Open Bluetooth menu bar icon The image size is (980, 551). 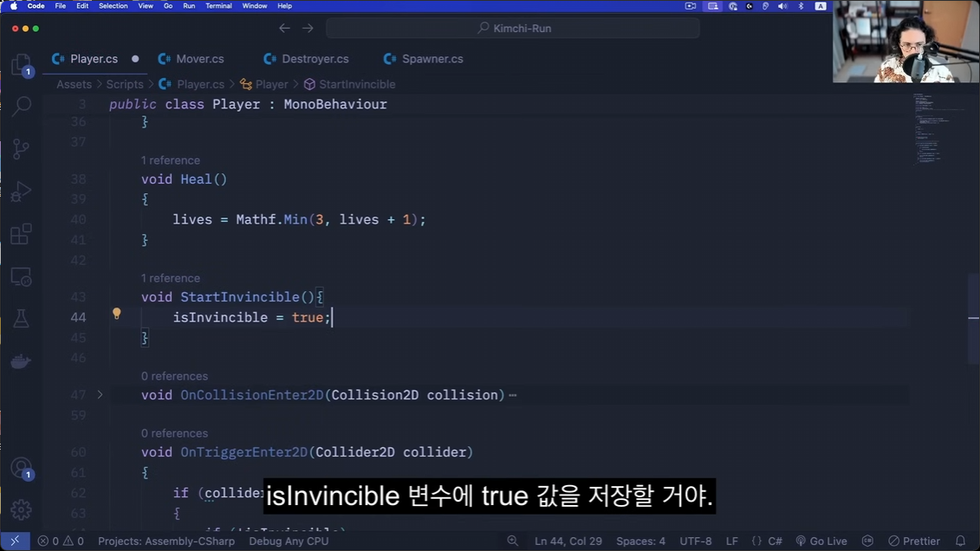[802, 5]
